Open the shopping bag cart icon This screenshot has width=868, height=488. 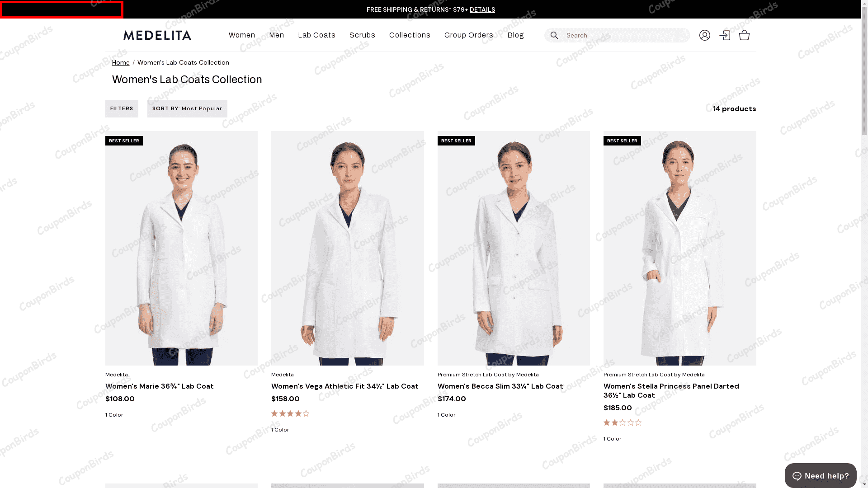tap(744, 35)
